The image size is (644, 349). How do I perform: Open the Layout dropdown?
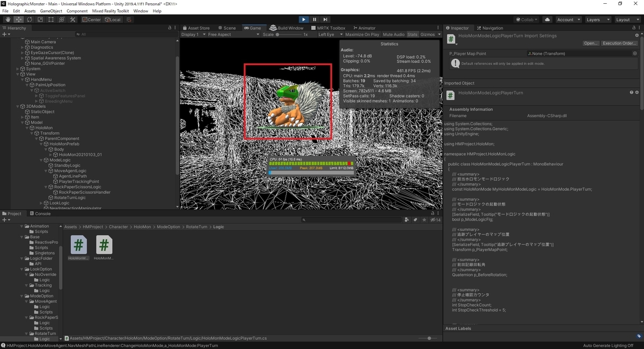tap(627, 19)
